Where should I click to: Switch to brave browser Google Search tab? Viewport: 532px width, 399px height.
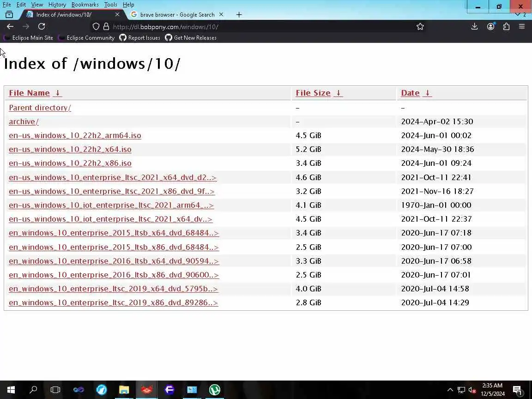177,15
